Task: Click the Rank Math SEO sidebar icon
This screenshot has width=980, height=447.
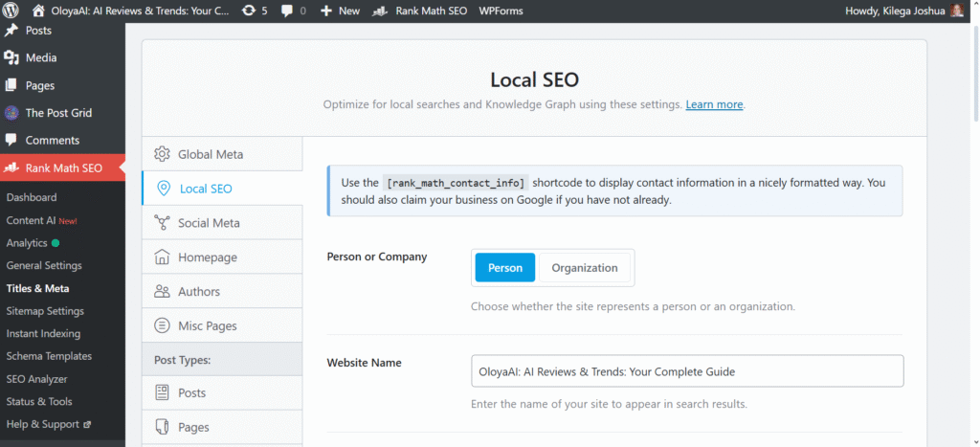Action: (11, 168)
